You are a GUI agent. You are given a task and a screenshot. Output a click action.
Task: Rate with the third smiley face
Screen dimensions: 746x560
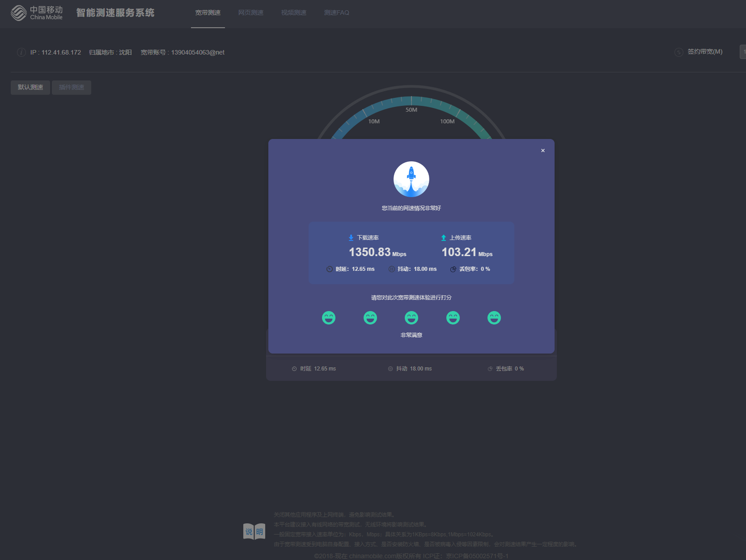pyautogui.click(x=411, y=318)
